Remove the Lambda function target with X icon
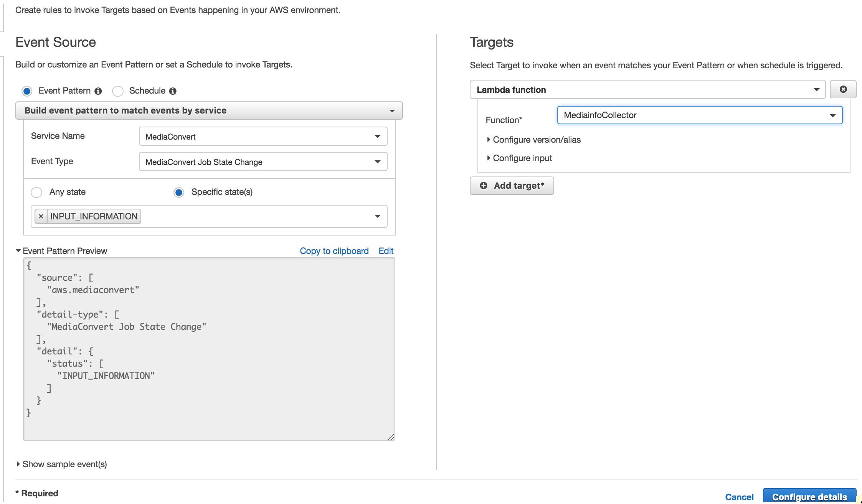This screenshot has height=504, width=862. pos(843,89)
